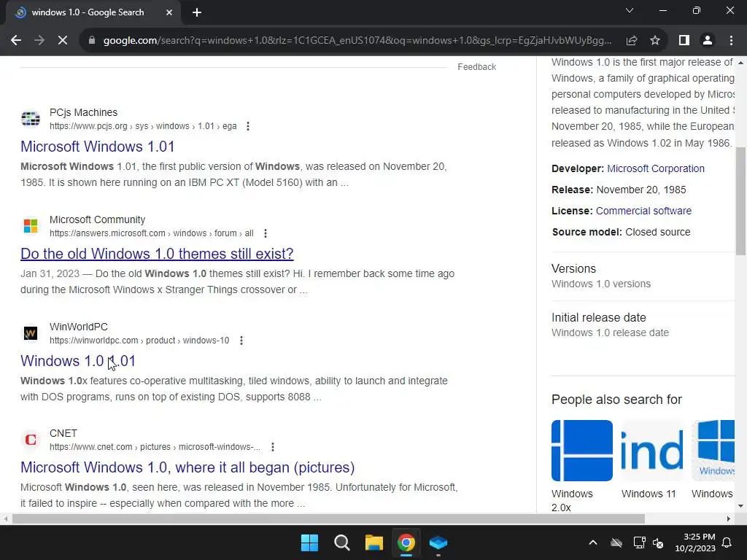Open Microsoft Windows 1.01 result

pos(98,147)
